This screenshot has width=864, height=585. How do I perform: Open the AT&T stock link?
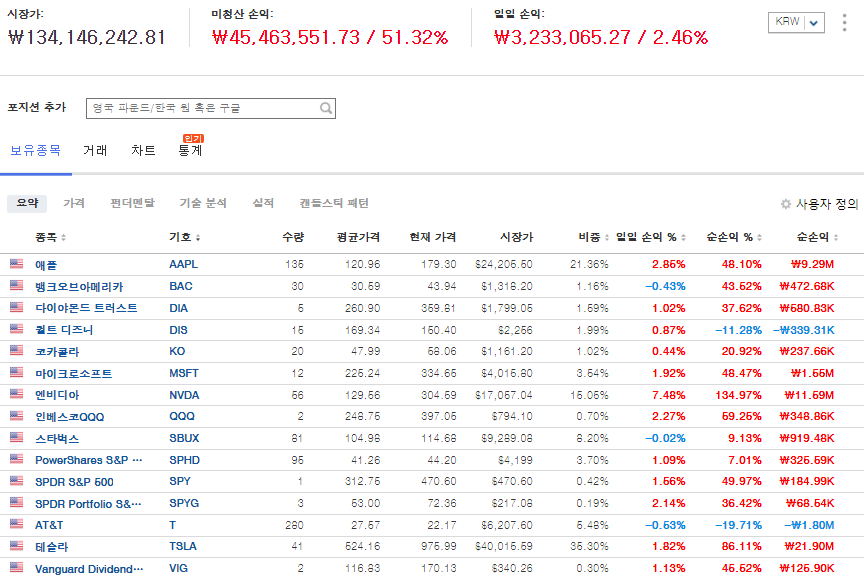pos(49,526)
